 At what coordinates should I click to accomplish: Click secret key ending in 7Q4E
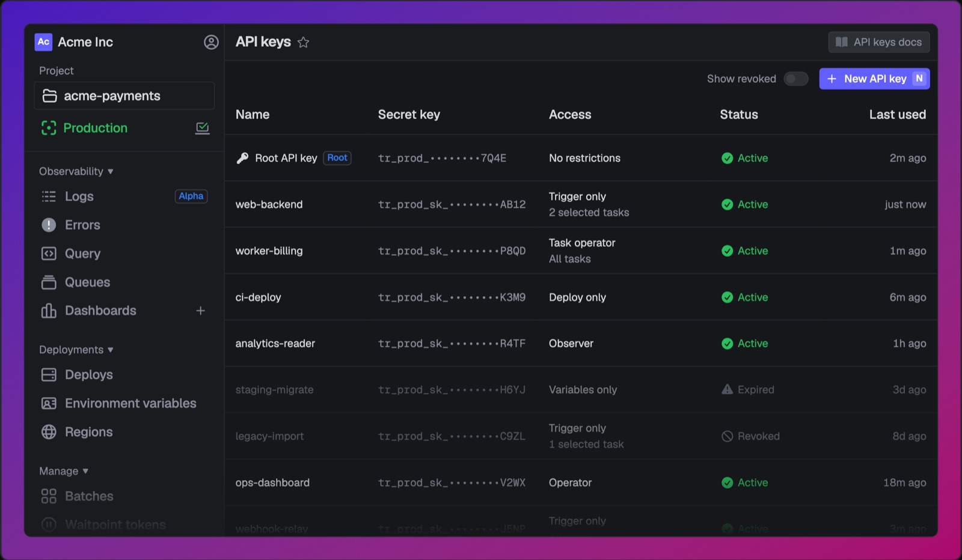pyautogui.click(x=443, y=158)
